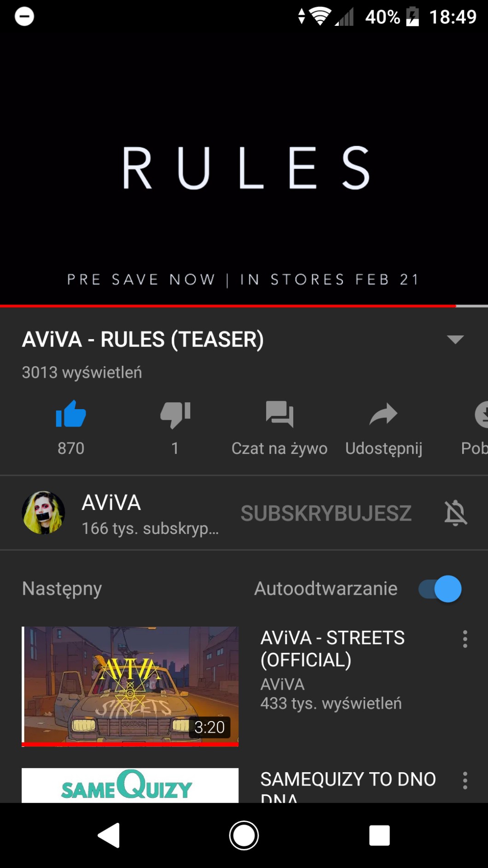This screenshot has height=868, width=488.
Task: Tap the Android back navigation button
Action: 109,835
